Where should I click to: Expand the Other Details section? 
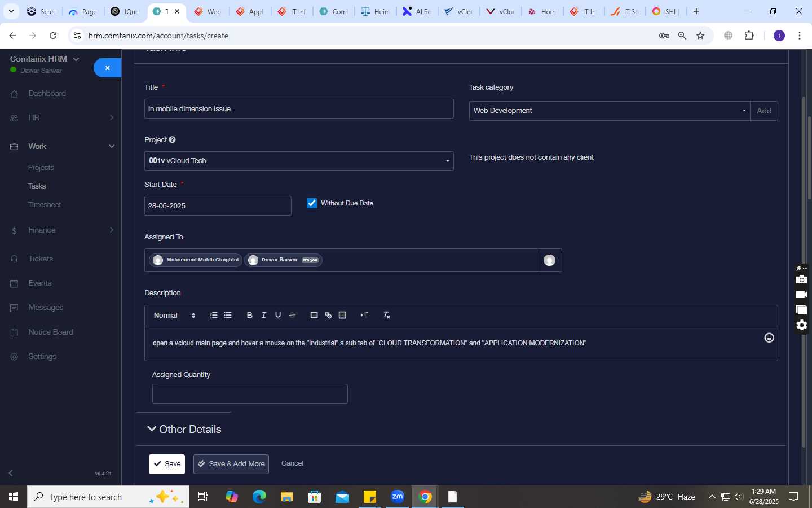pos(184,429)
